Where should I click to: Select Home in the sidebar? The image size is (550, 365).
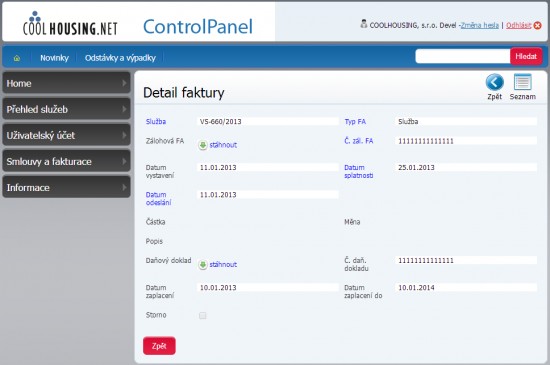point(66,83)
